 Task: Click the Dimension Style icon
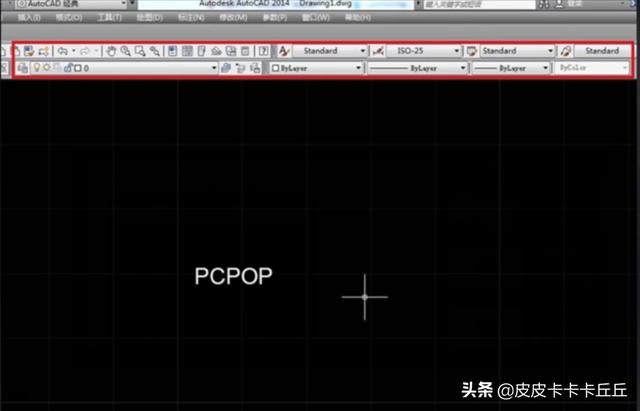pyautogui.click(x=378, y=51)
